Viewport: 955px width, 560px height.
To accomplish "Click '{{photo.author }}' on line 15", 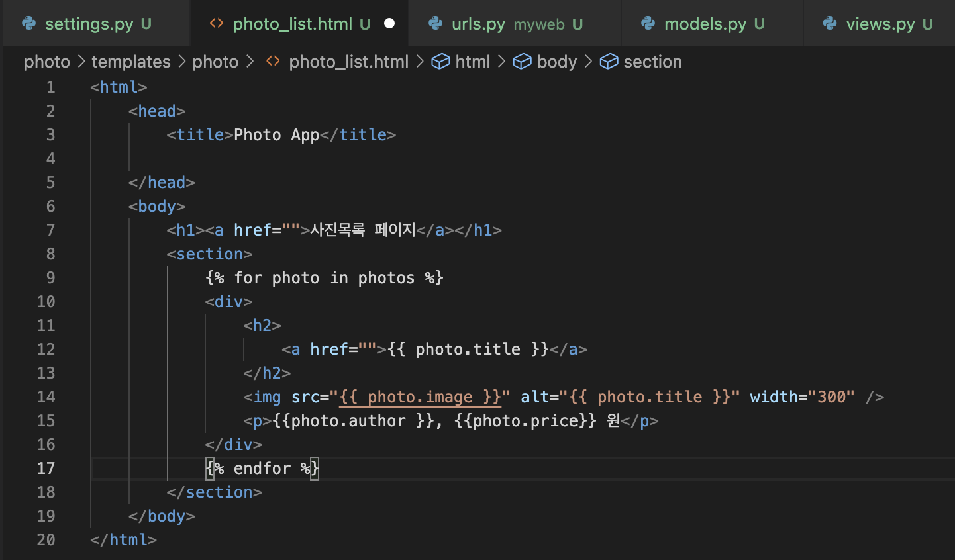I will pos(353,421).
